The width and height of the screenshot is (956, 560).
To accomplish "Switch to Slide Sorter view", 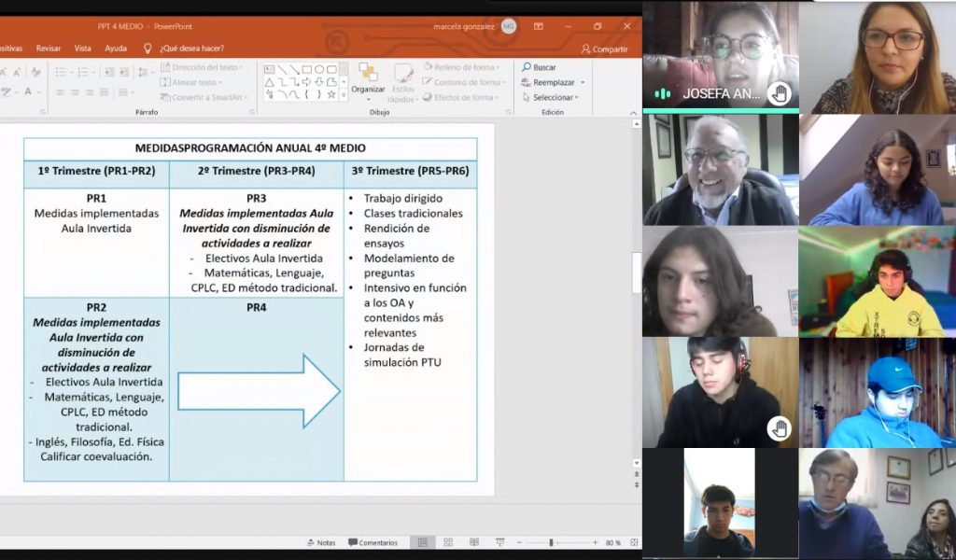I will [448, 542].
